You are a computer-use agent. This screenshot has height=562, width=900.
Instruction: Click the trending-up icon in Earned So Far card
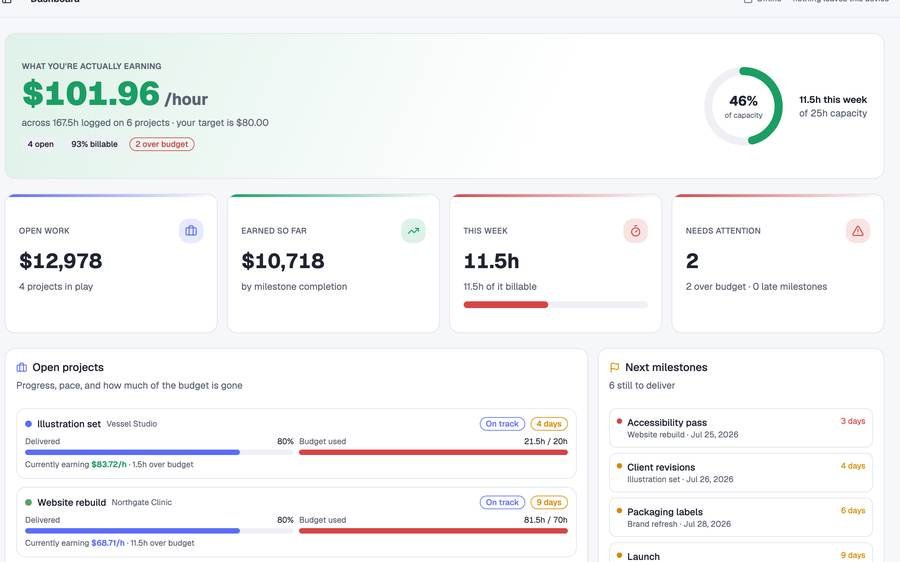click(x=413, y=231)
